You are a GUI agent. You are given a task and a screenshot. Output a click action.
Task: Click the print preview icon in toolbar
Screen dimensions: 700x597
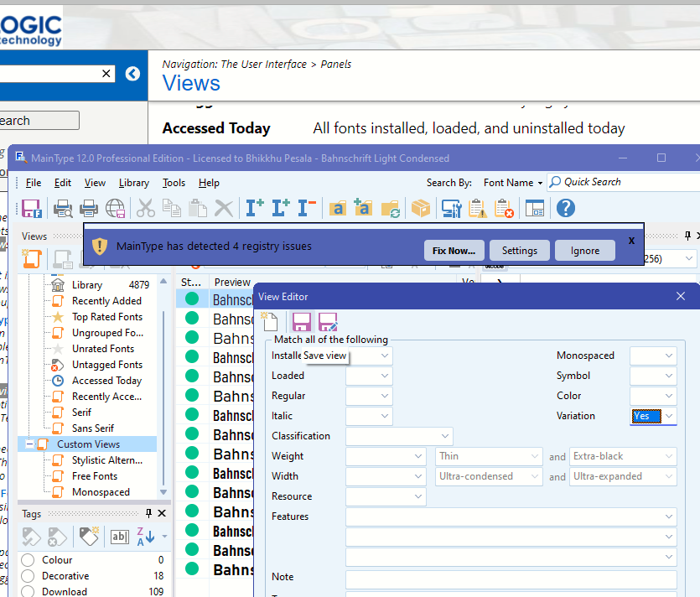[x=63, y=208]
